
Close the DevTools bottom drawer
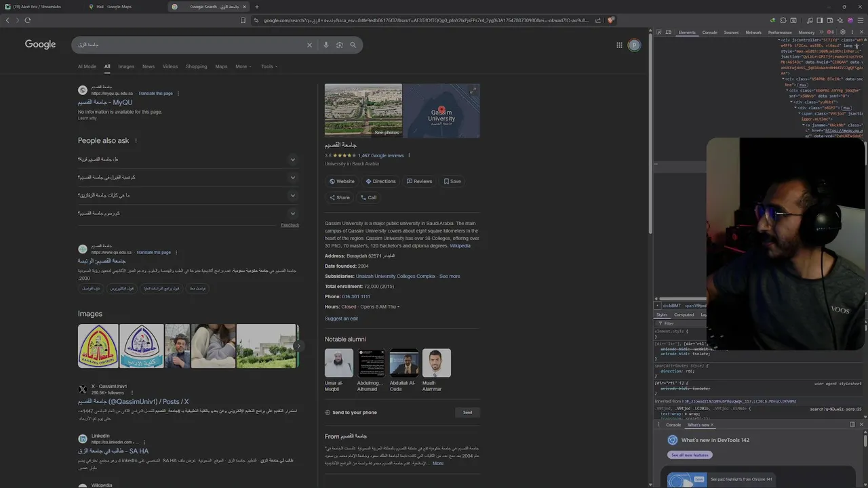coord(861,424)
